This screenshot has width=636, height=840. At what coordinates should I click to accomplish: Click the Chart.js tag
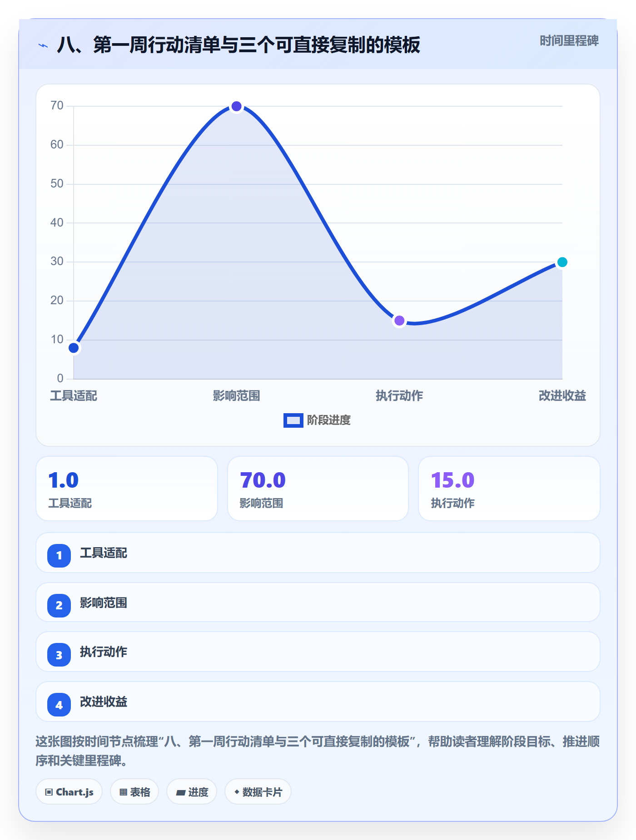(x=69, y=792)
